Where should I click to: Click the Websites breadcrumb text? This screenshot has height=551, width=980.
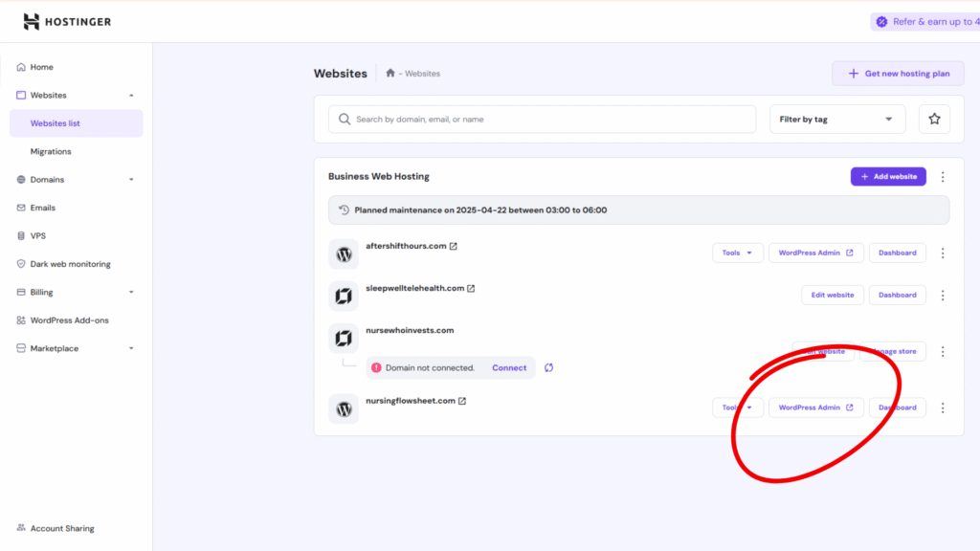(422, 74)
